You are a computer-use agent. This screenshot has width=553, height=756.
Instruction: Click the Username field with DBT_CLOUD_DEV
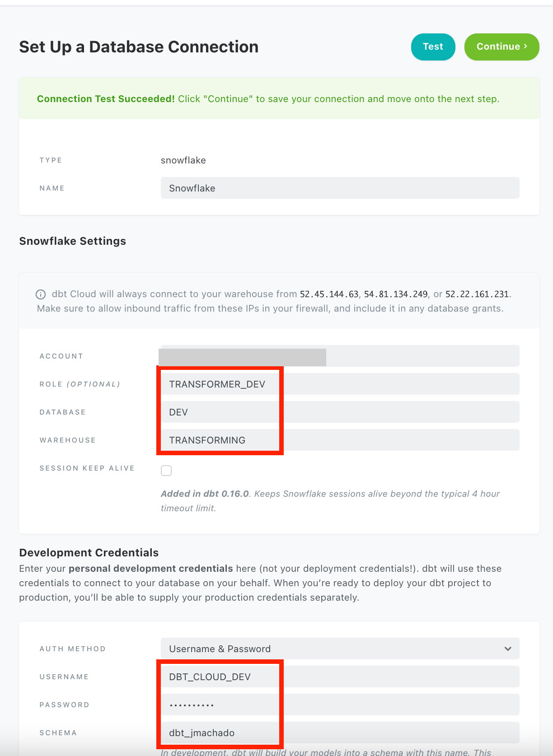pos(340,677)
